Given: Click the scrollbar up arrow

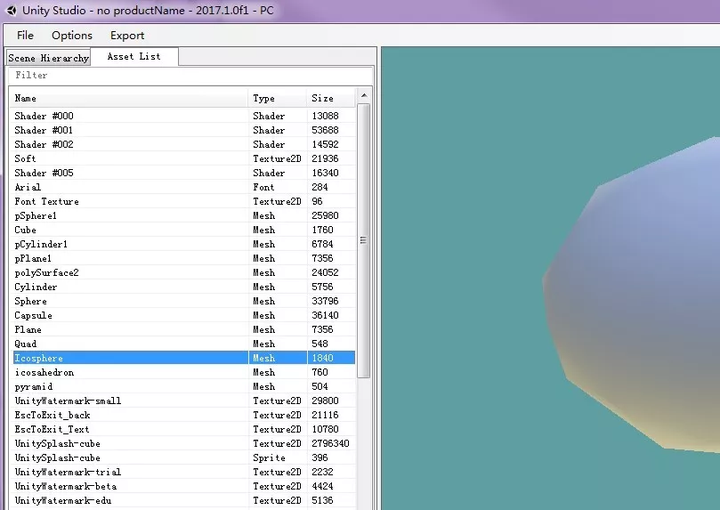Looking at the screenshot, I should [364, 95].
